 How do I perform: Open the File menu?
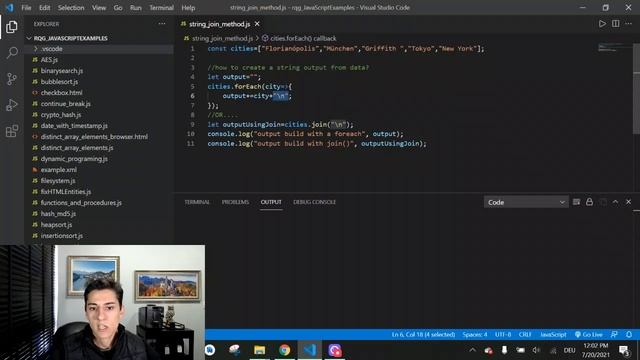click(26, 8)
